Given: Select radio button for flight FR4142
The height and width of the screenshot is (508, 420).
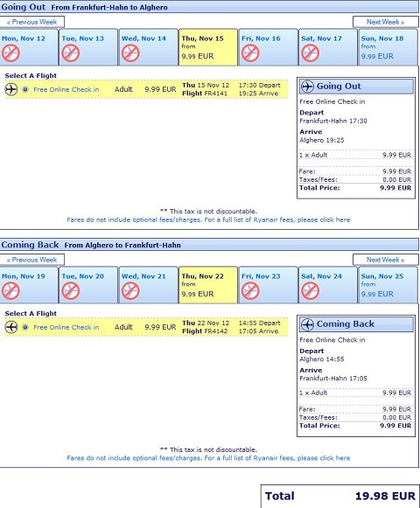Looking at the screenshot, I should (x=25, y=327).
